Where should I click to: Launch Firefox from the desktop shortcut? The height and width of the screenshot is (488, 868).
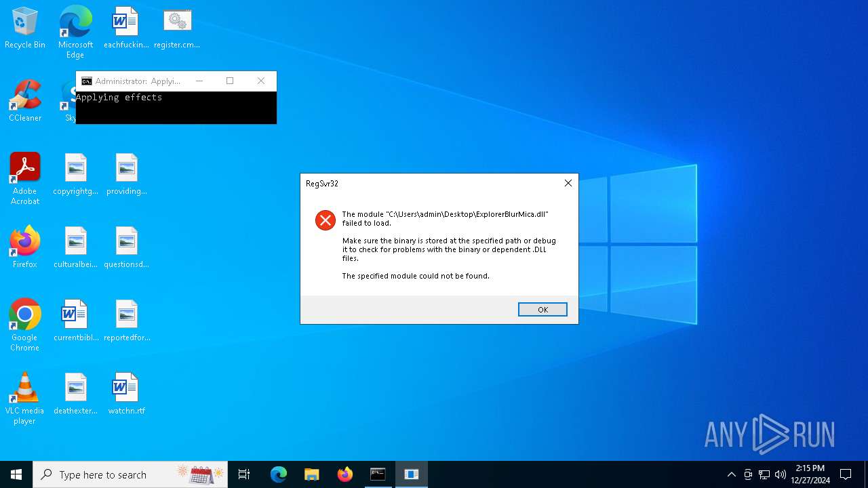(x=25, y=248)
